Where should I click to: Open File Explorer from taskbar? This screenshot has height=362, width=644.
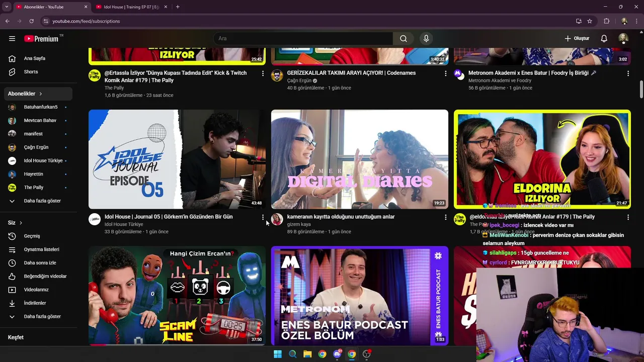[307, 354]
